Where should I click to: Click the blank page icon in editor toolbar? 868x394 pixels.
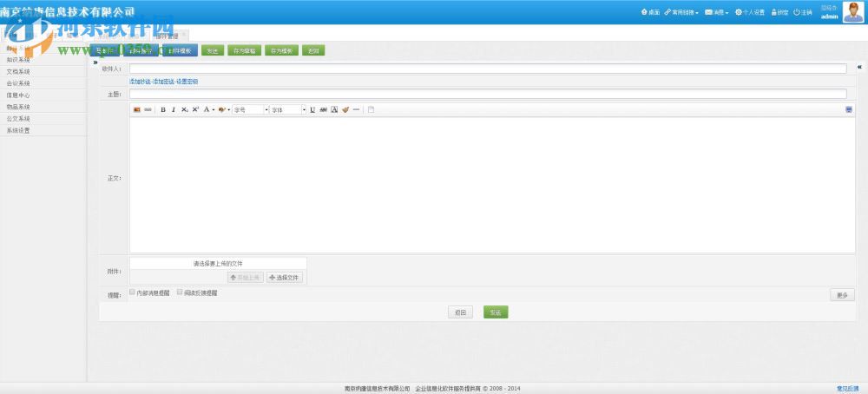[371, 110]
